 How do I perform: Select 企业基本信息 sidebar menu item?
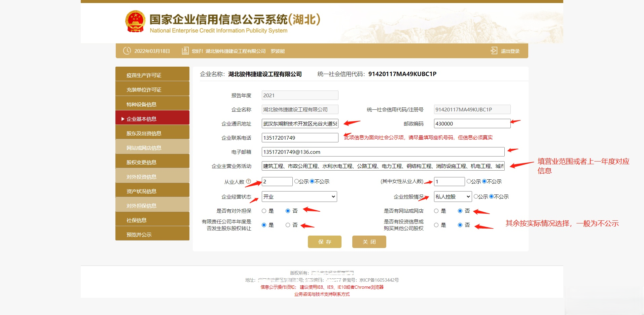[x=152, y=118]
